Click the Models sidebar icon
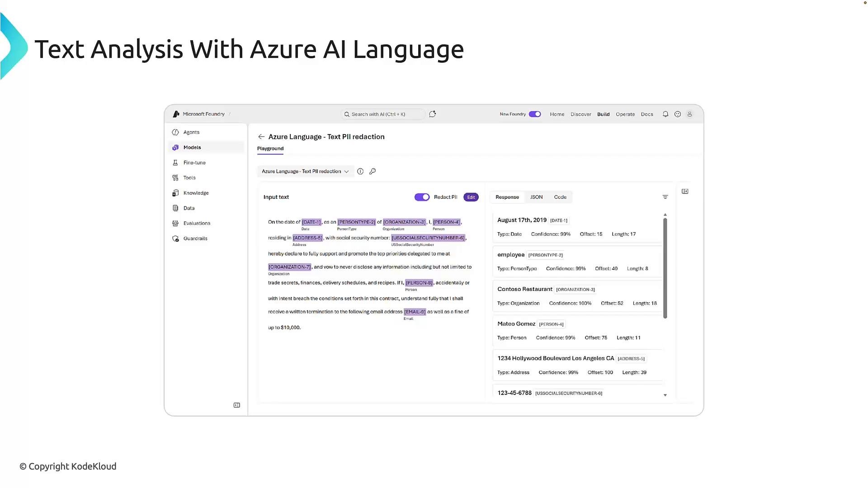 [175, 148]
